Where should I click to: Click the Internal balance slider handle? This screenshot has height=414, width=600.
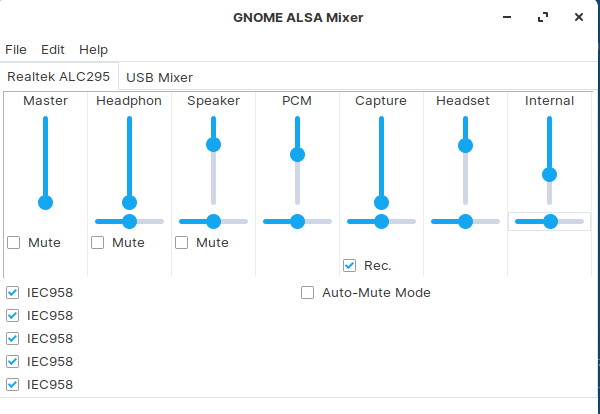(549, 221)
